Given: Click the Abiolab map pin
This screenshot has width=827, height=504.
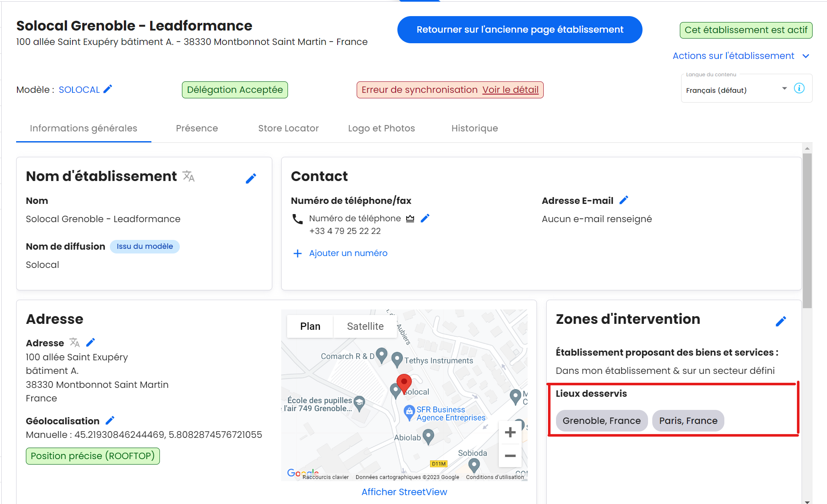Looking at the screenshot, I should coord(428,437).
